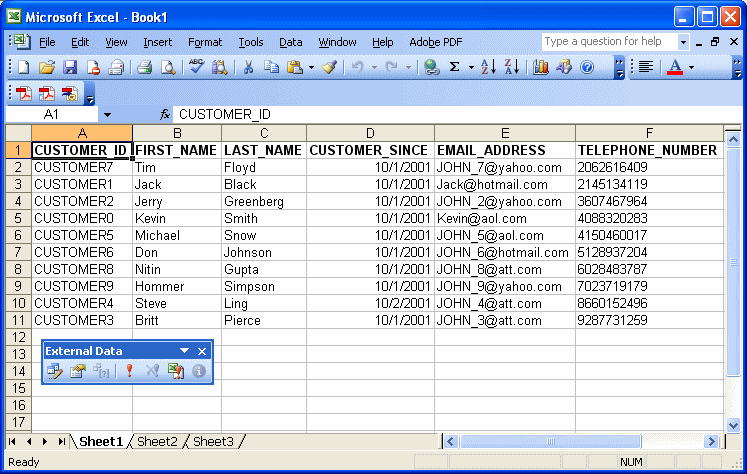Expand the Name Box dropdown arrow

[107, 115]
